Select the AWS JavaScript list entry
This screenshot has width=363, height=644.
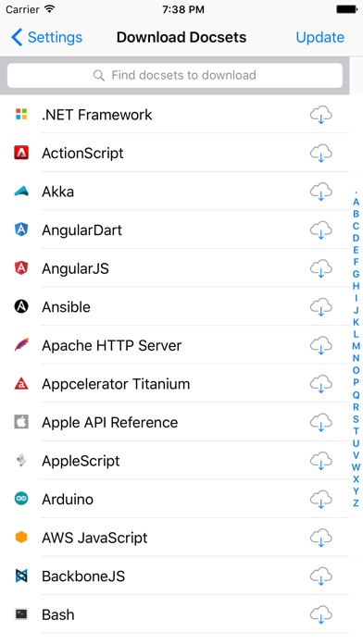coord(175,538)
